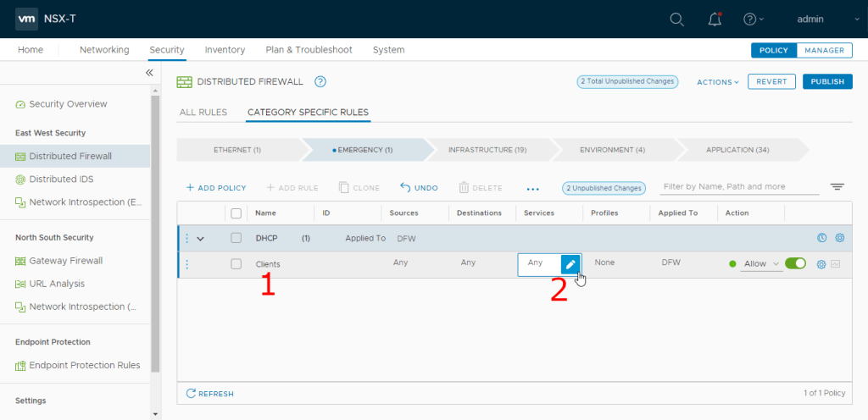
Task: Collapse the DHCP policy section chevron
Action: click(201, 239)
